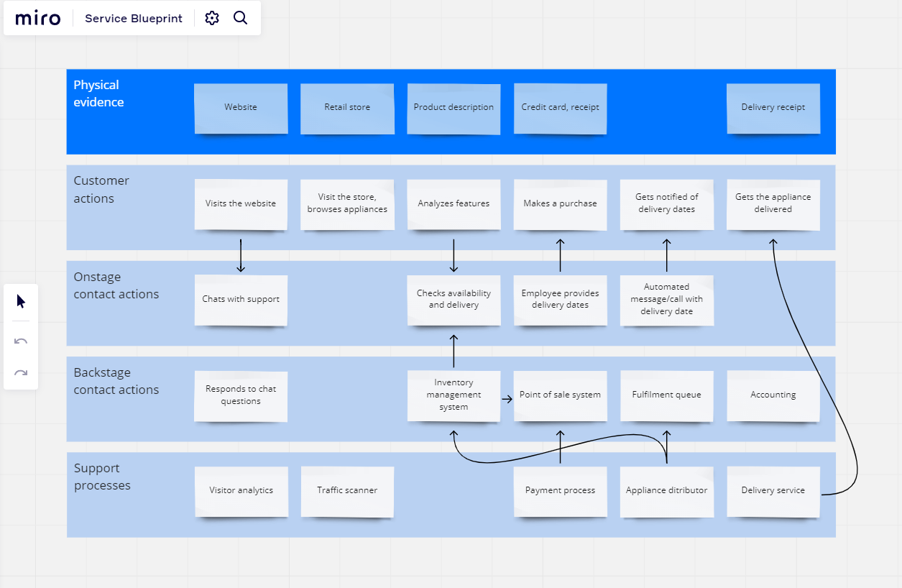Click the Credit card, receipt note
The width and height of the screenshot is (902, 588).
click(x=560, y=108)
